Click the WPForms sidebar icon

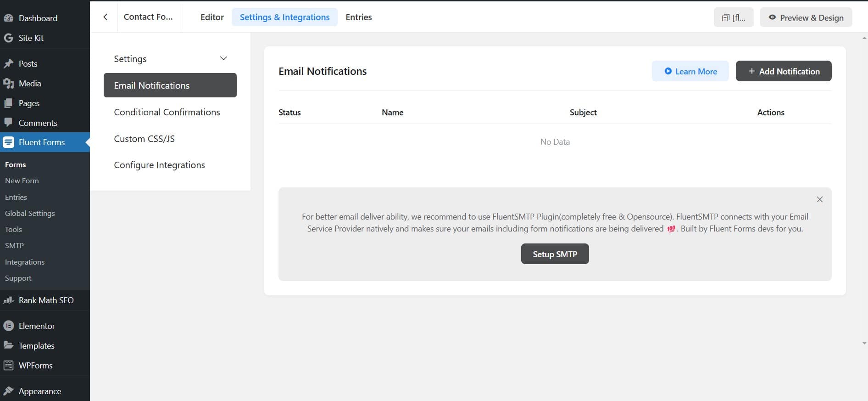(8, 366)
